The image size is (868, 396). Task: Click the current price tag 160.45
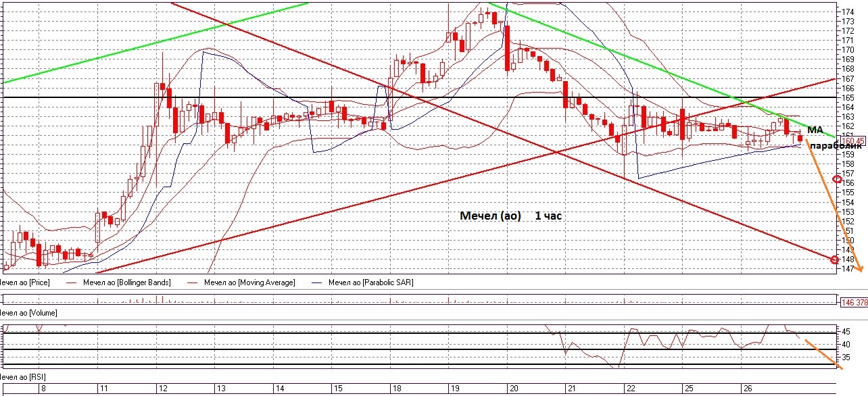pyautogui.click(x=852, y=141)
